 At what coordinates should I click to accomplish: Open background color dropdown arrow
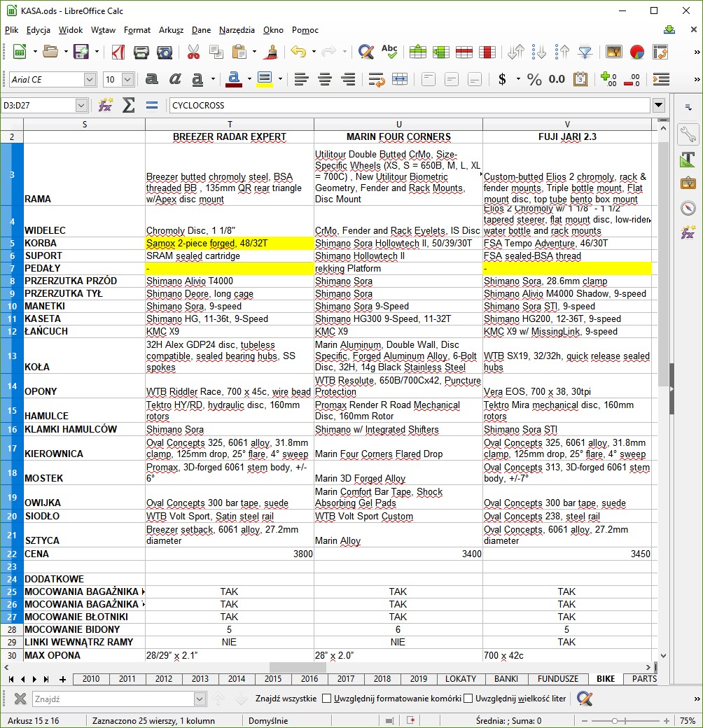click(281, 79)
